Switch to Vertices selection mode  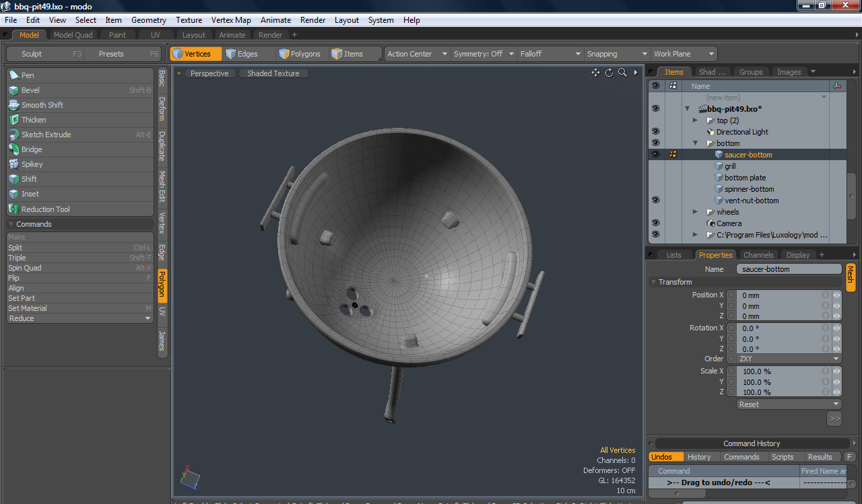(x=196, y=54)
